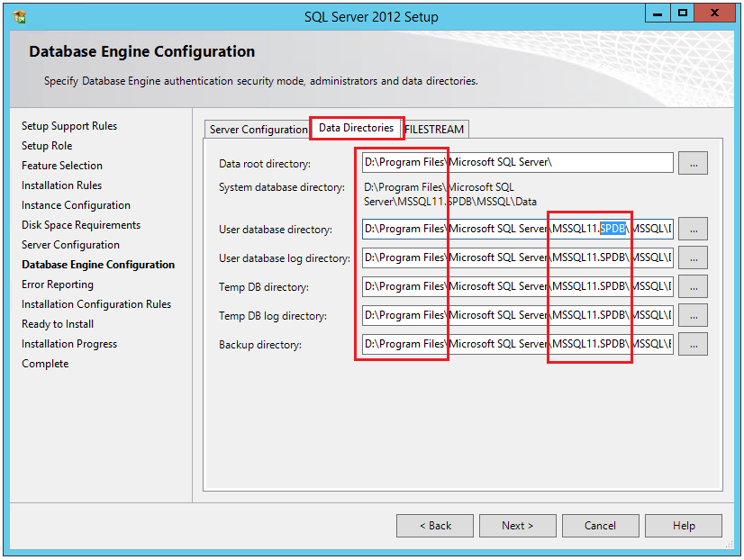Open Help for this setup page

684,526
